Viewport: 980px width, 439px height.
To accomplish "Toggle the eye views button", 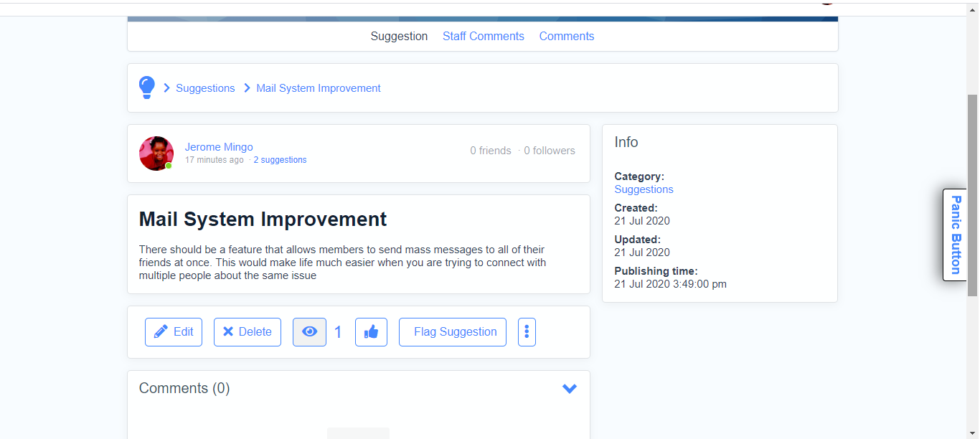I will coord(309,332).
